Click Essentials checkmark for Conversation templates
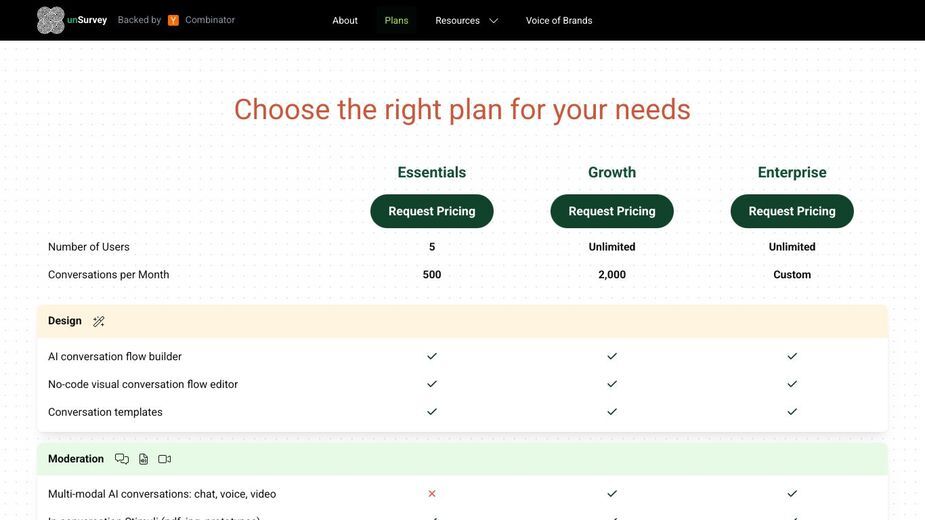Image resolution: width=925 pixels, height=520 pixels. [x=432, y=411]
